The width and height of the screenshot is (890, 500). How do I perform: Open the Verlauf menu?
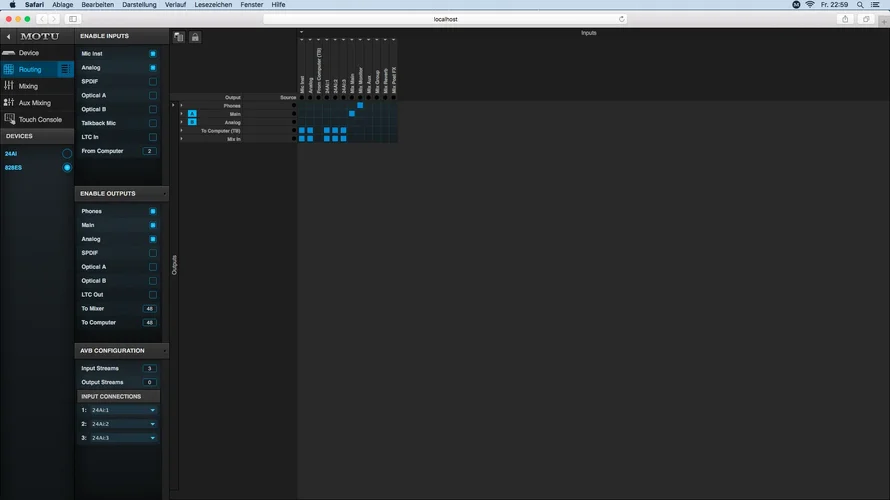point(175,5)
